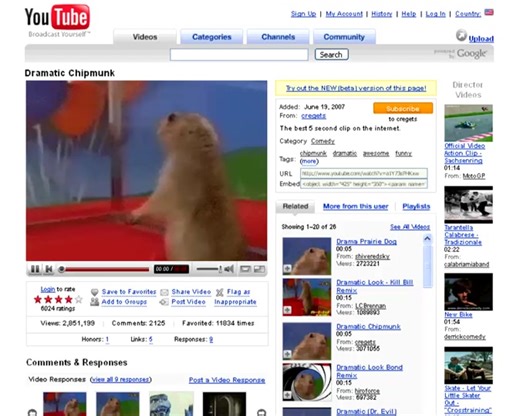520x416 pixels.
Task: Rate the video five stars
Action: (x=79, y=299)
